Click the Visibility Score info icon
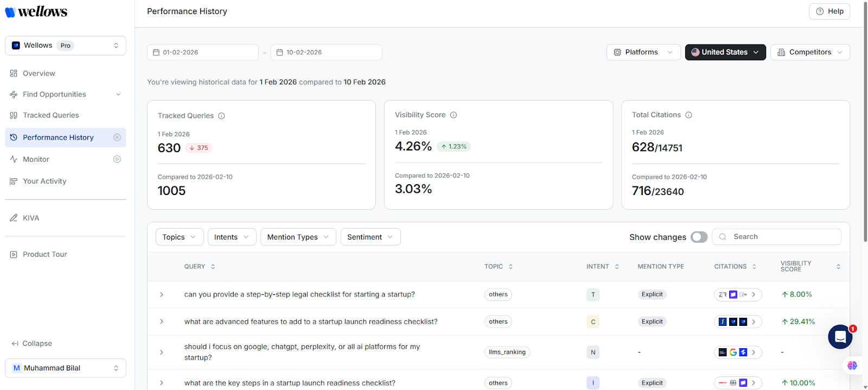Screen dimensions: 868x390 click(x=454, y=115)
